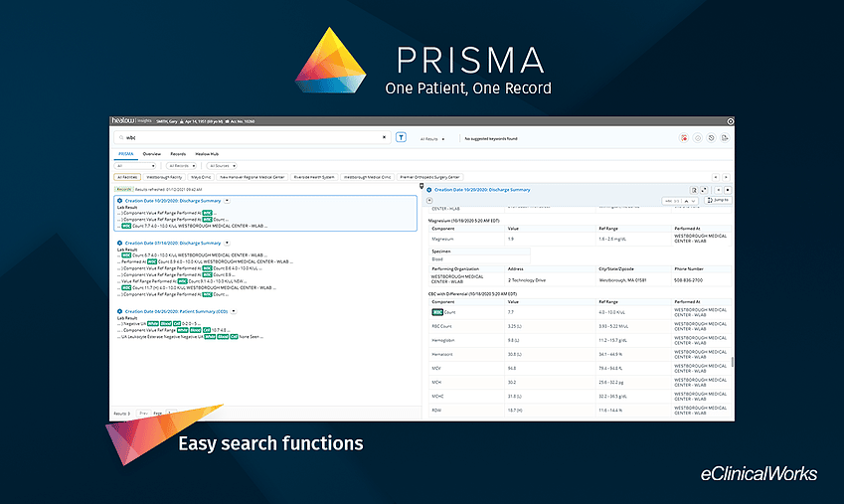Select New Hanover Regional Medical Center chip
The width and height of the screenshot is (844, 504).
(x=252, y=177)
